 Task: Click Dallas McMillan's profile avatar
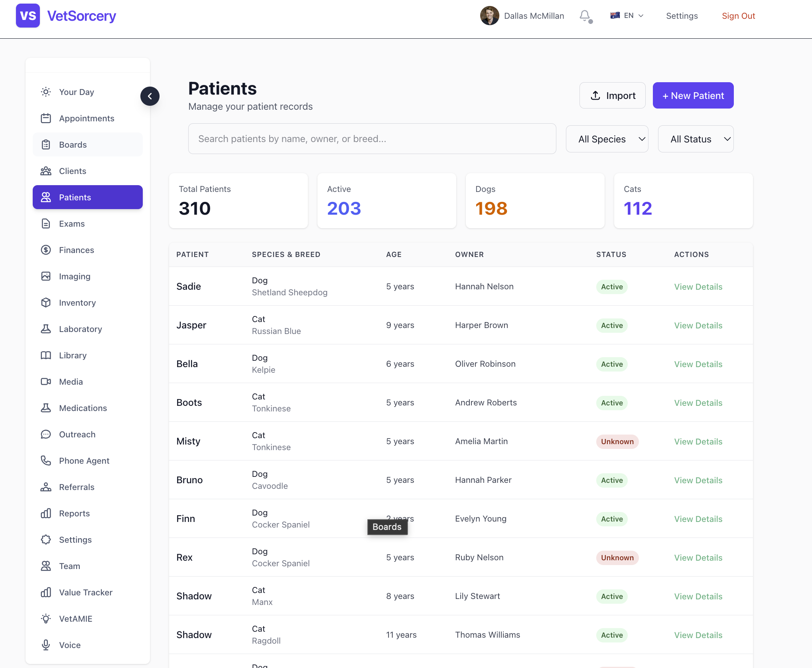pos(489,16)
